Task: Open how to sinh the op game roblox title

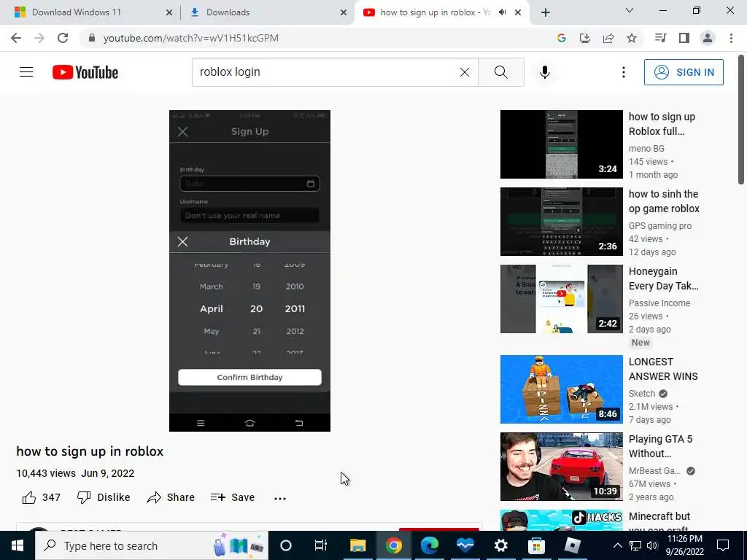Action: (x=664, y=201)
